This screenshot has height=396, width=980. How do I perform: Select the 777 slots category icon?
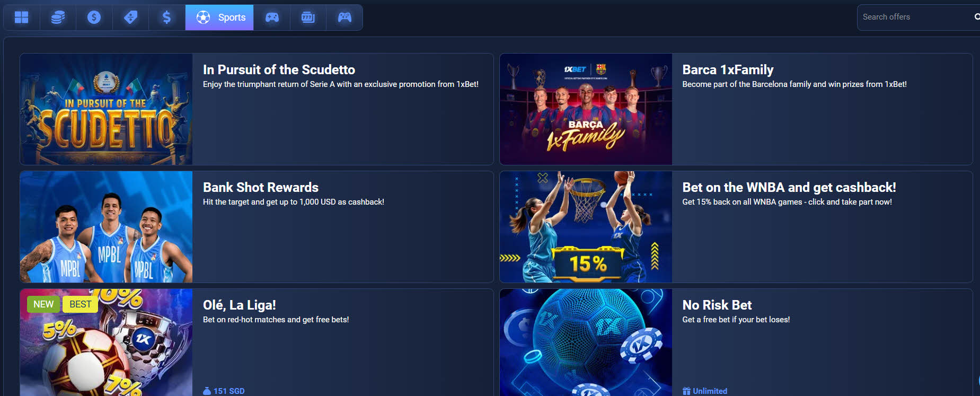pyautogui.click(x=308, y=17)
